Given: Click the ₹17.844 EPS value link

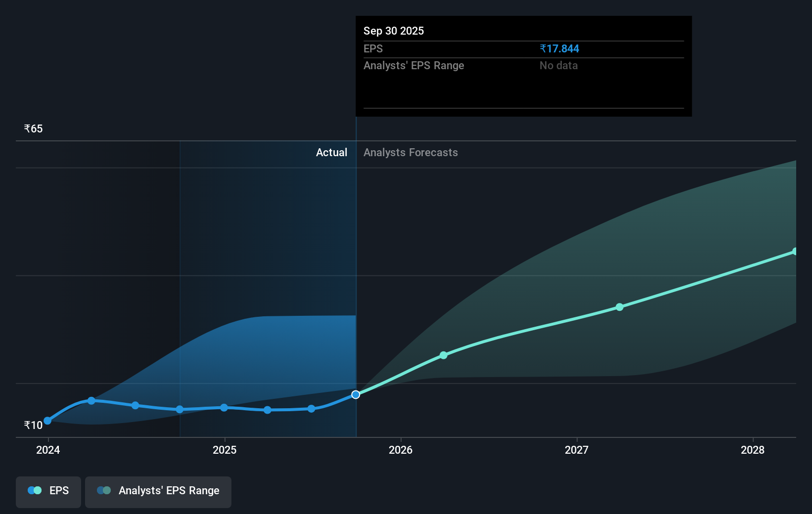Looking at the screenshot, I should click(559, 48).
